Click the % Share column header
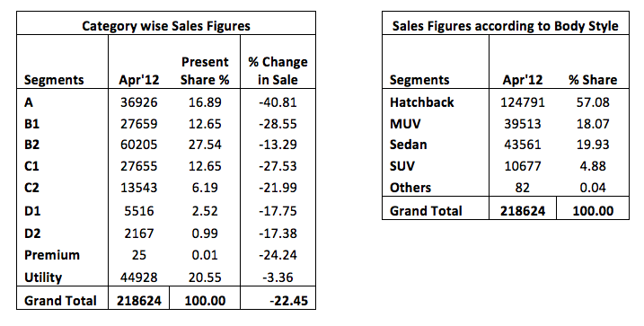 pyautogui.click(x=593, y=80)
